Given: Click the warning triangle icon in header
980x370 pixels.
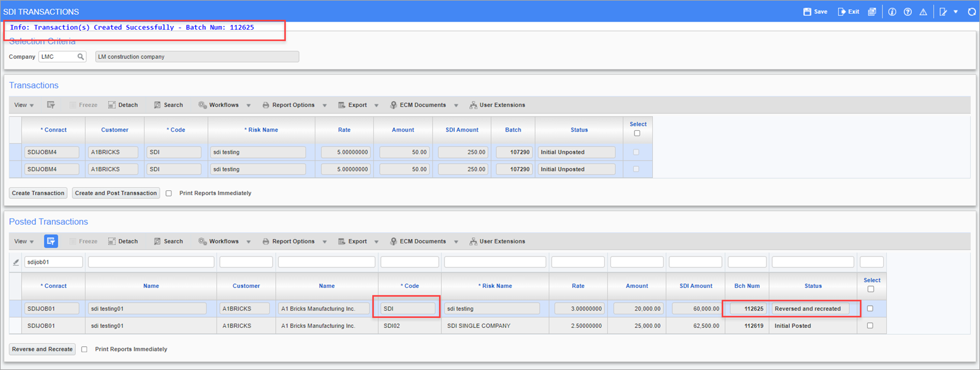Looking at the screenshot, I should tap(923, 12).
